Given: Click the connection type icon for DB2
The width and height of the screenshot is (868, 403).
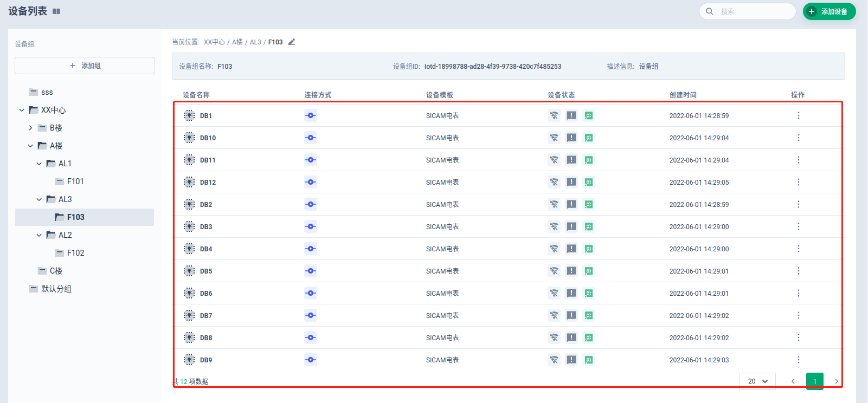Looking at the screenshot, I should click(x=311, y=204).
